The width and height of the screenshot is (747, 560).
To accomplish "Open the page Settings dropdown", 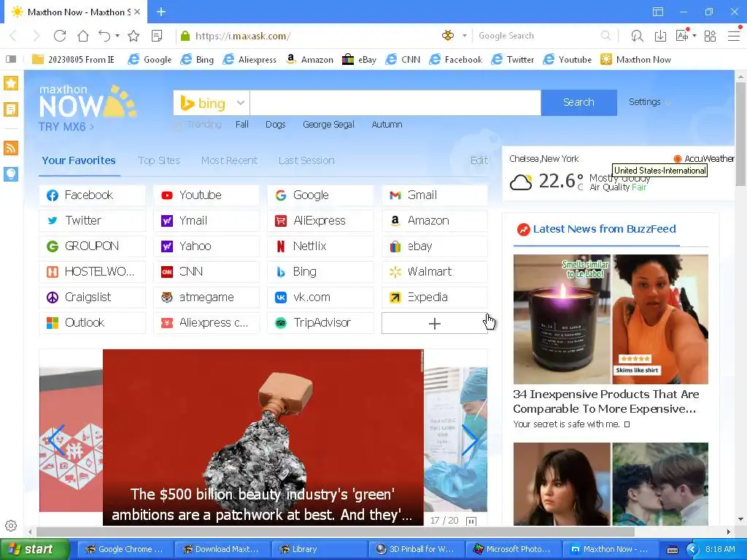I will 649,102.
